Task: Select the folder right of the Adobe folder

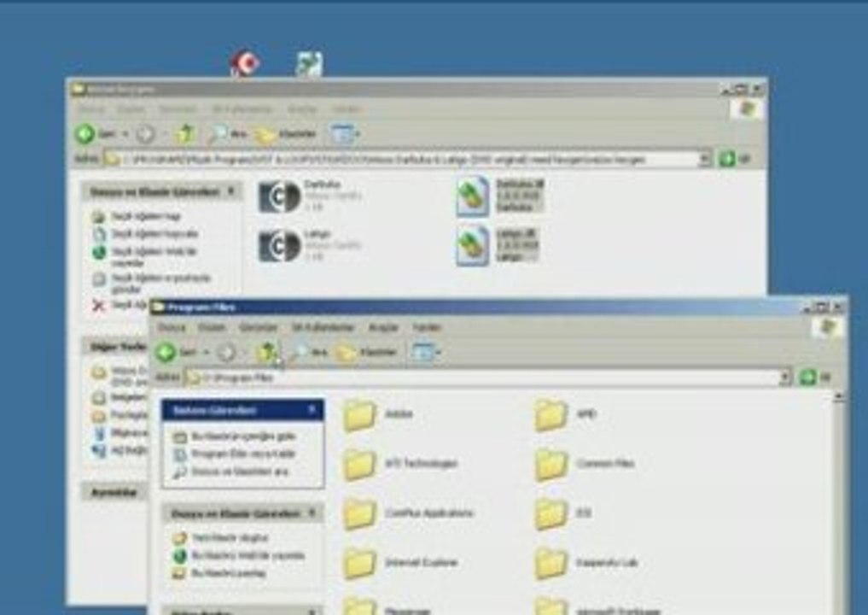Action: coord(565,415)
